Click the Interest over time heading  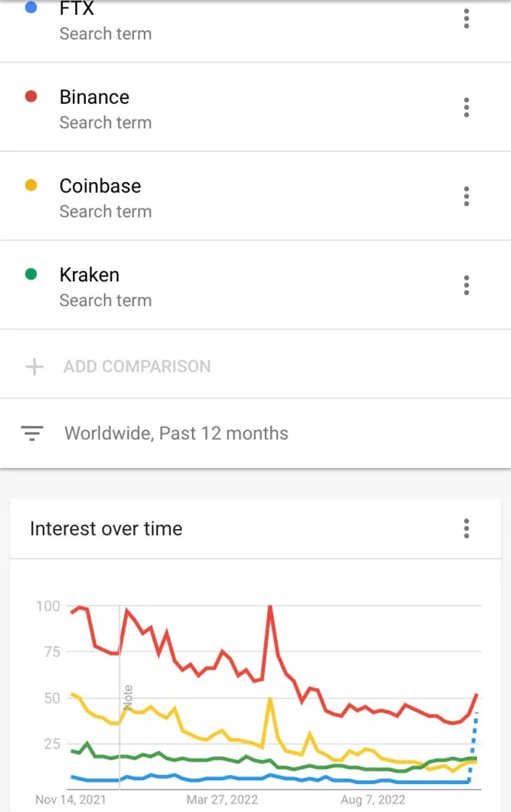point(106,529)
